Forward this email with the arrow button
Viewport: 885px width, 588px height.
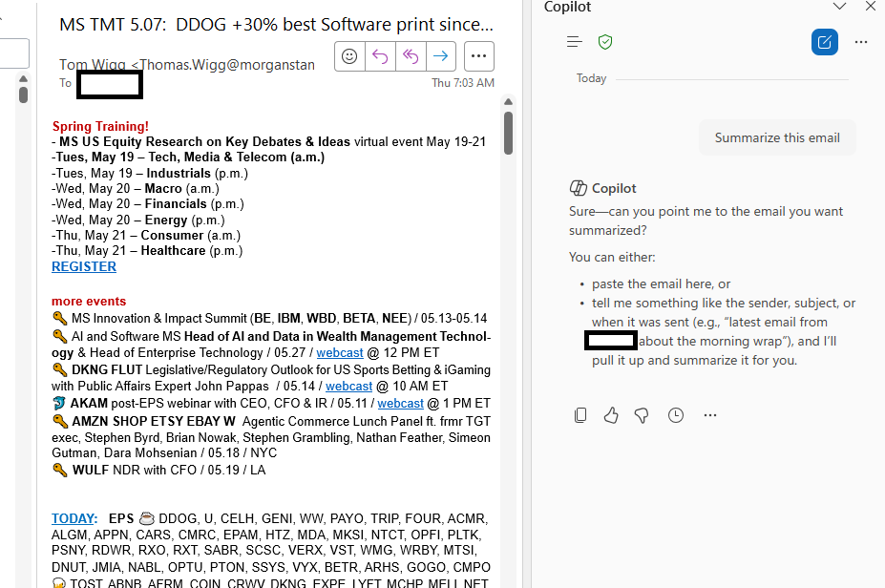(x=441, y=56)
